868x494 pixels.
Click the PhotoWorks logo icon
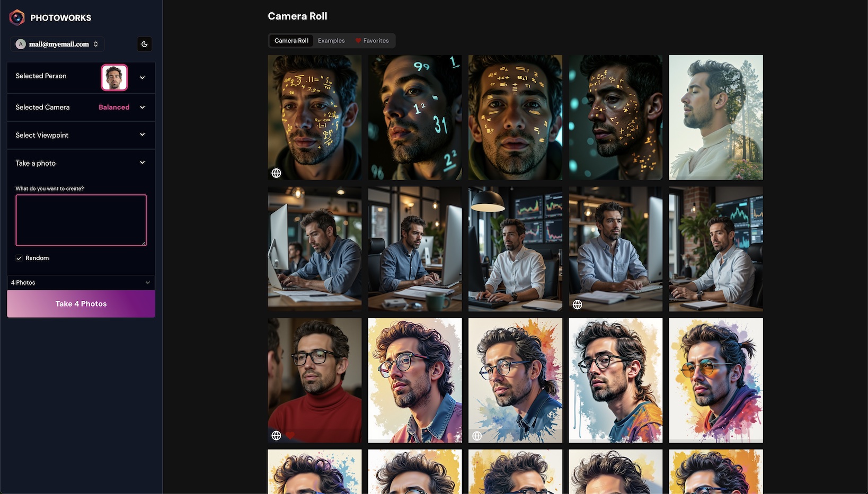[17, 17]
